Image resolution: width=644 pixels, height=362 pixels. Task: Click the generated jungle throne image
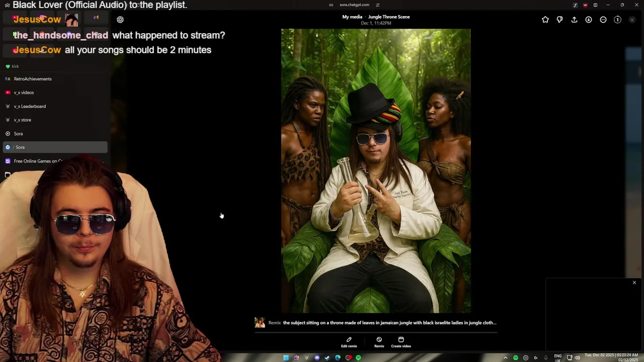(x=376, y=171)
